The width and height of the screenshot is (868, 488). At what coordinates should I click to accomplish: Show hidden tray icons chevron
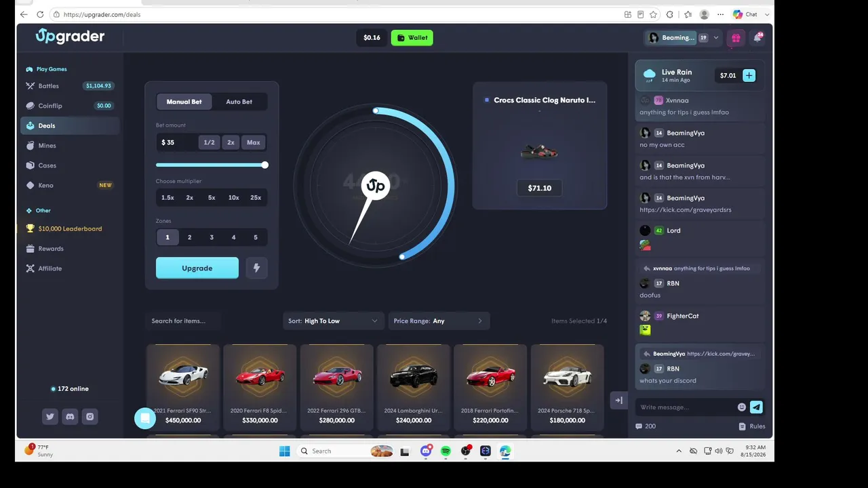tap(679, 451)
